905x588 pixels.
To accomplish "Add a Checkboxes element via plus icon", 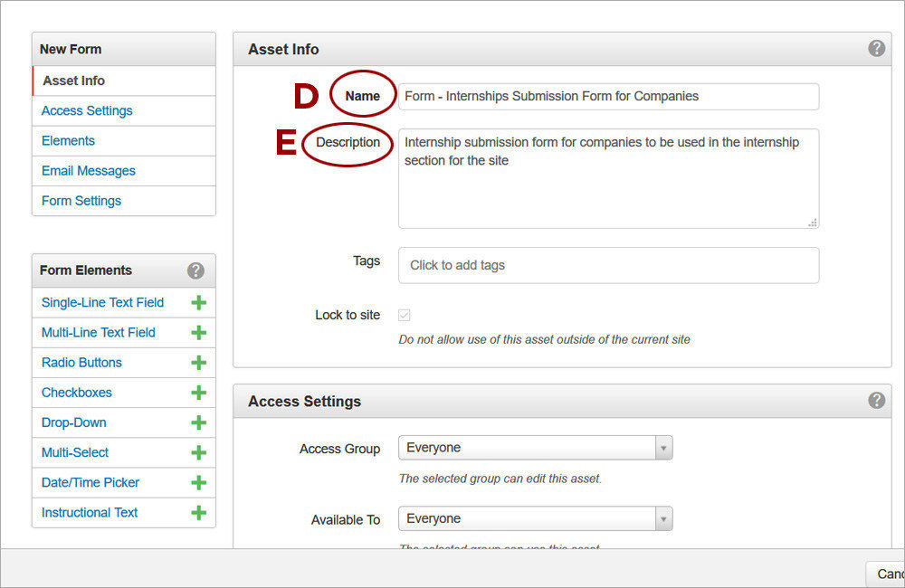I will tap(198, 393).
